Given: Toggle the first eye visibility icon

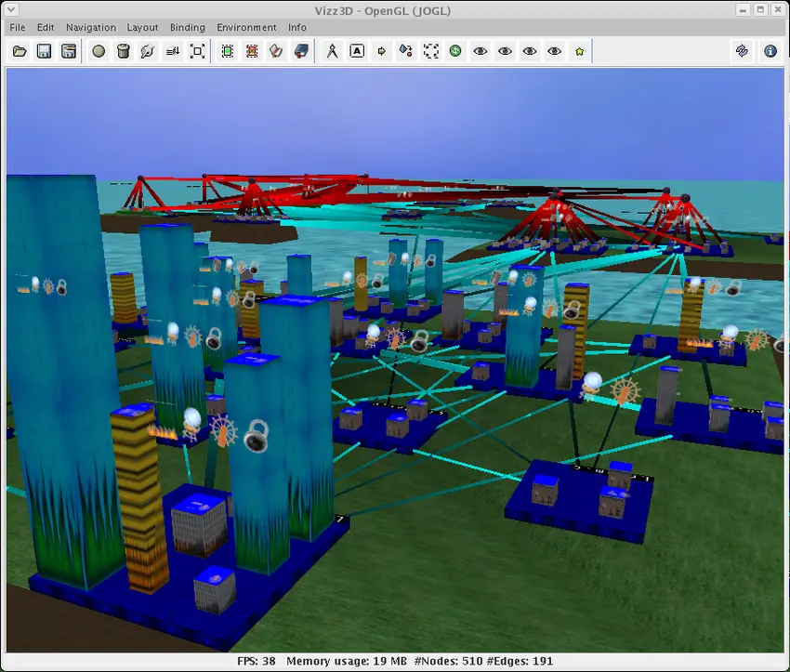Looking at the screenshot, I should pos(480,51).
